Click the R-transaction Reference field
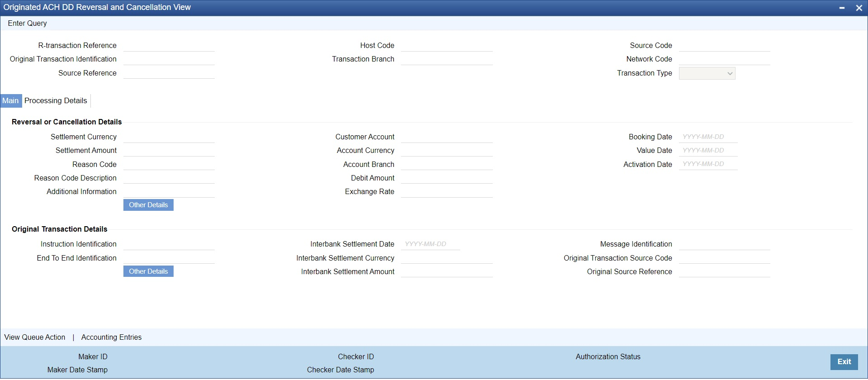 [x=169, y=46]
